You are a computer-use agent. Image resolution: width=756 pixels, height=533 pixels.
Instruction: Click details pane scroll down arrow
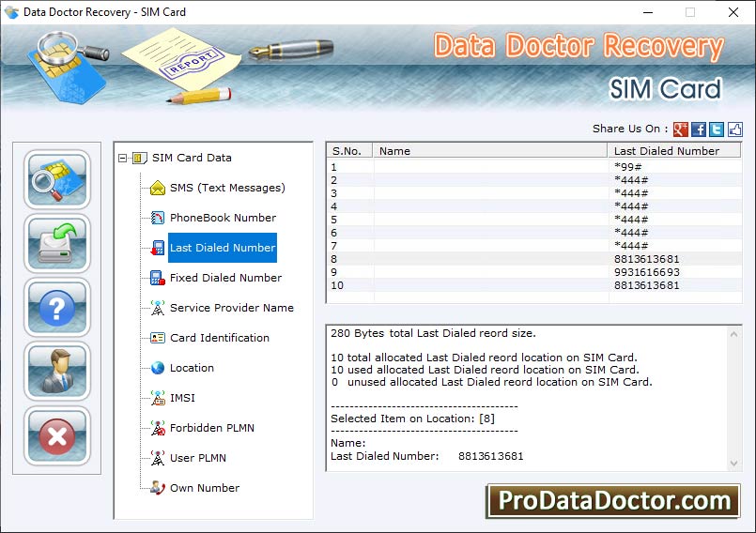(x=733, y=464)
